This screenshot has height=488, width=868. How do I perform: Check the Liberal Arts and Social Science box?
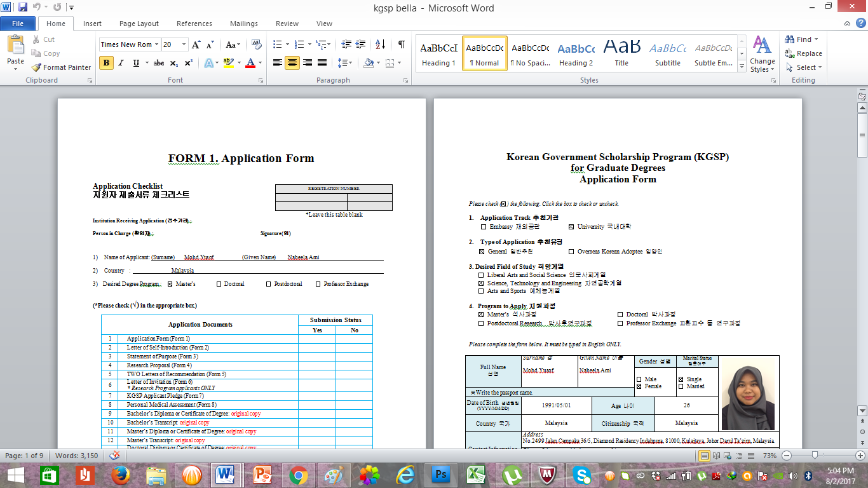(x=481, y=275)
